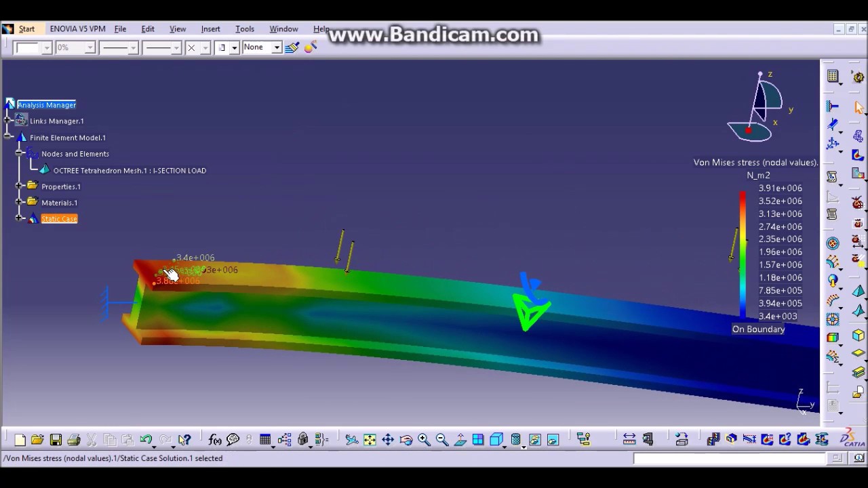Open the File menu
The height and width of the screenshot is (488, 868).
120,29
